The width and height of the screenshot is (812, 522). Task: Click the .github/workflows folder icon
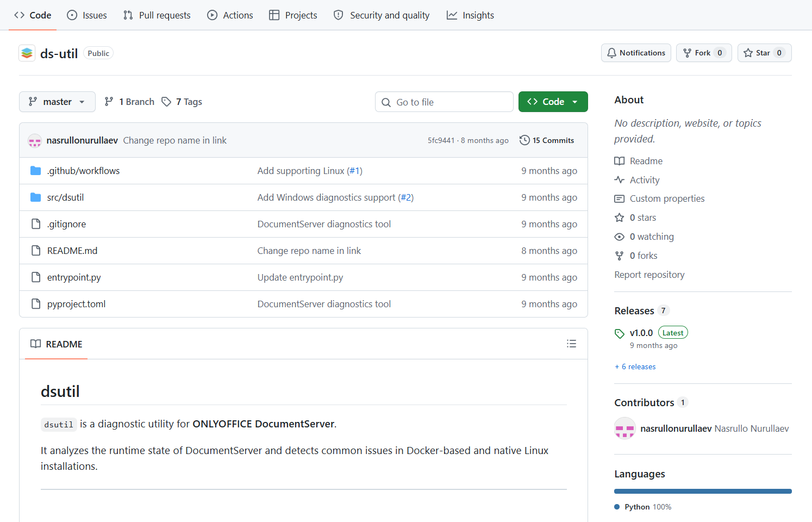click(36, 171)
